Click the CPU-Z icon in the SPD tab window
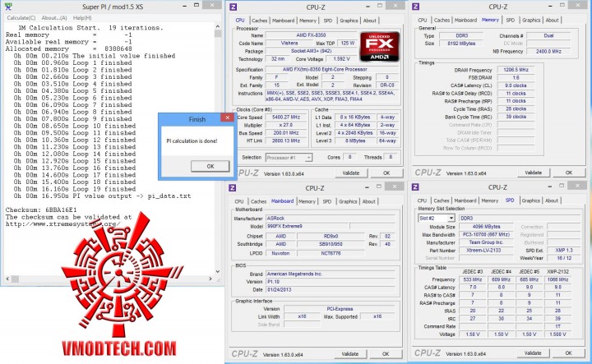 [415, 187]
